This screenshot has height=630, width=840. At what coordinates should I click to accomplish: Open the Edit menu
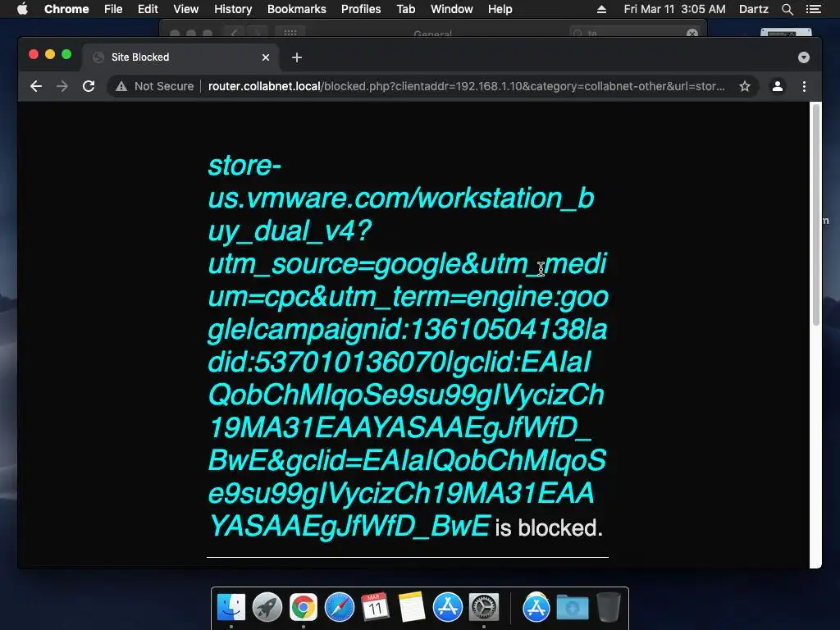[148, 9]
